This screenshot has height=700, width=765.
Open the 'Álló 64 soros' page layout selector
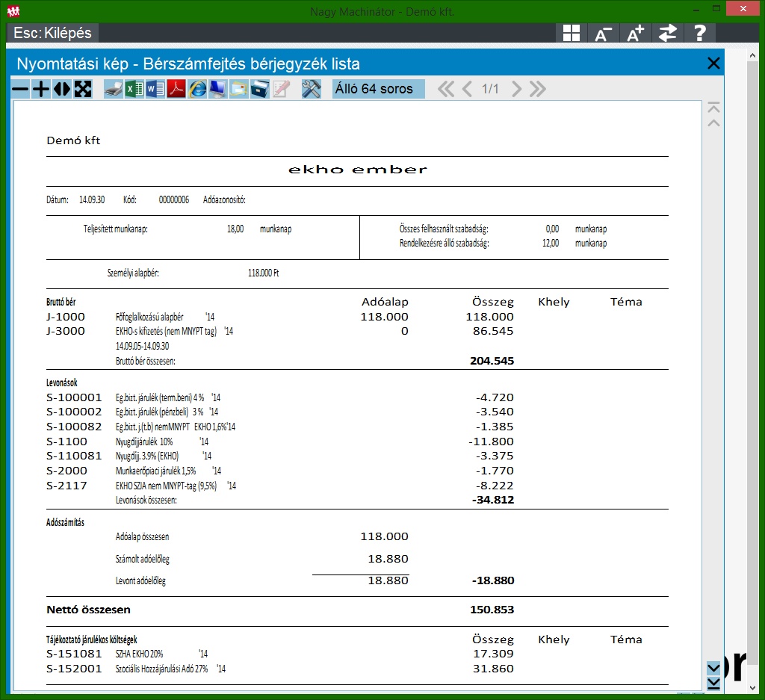tap(378, 89)
